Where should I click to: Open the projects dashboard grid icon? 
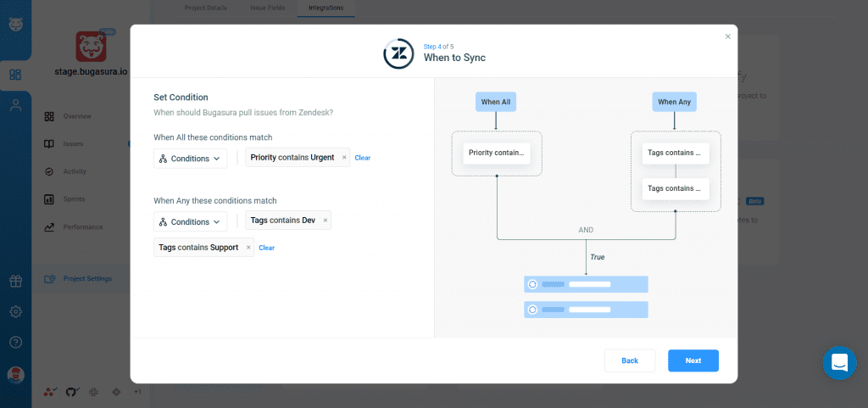coord(15,75)
